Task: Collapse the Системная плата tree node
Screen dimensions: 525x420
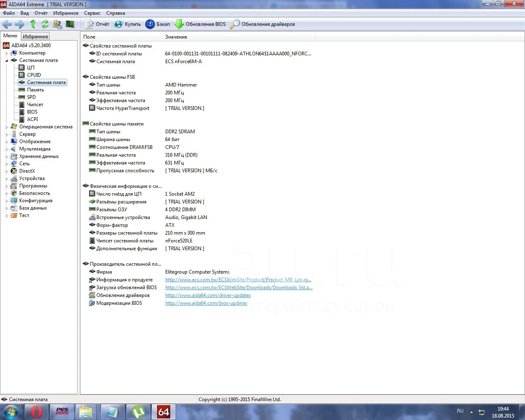Action: [x=7, y=61]
